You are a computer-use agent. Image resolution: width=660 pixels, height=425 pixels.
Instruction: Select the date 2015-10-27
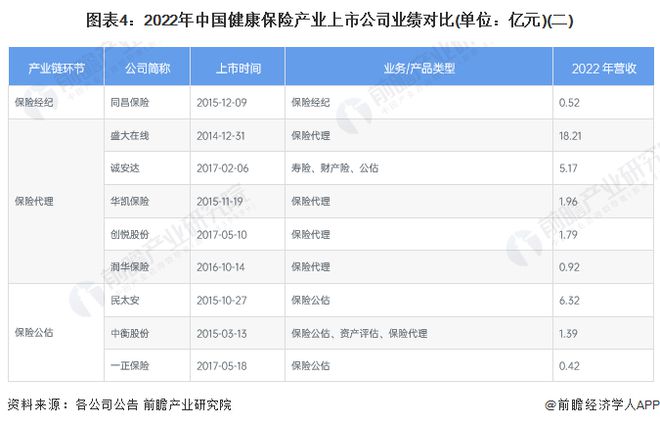[x=221, y=300]
